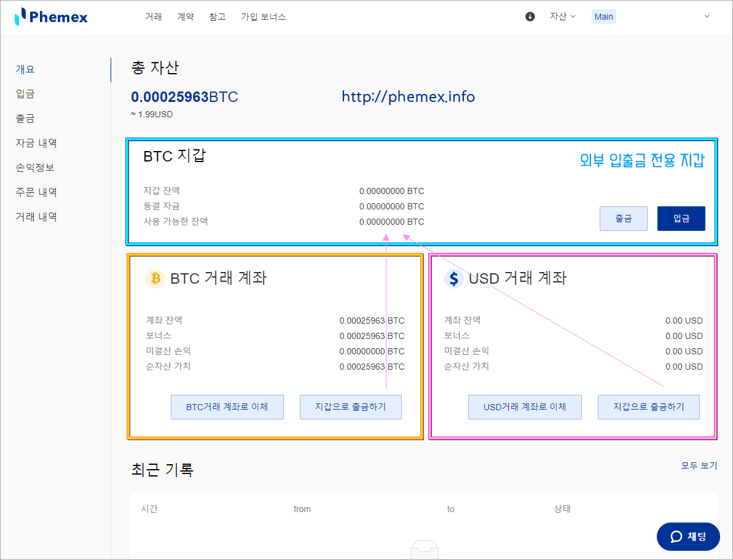733x560 pixels.
Task: Open the 모두 보기 link
Action: (699, 465)
